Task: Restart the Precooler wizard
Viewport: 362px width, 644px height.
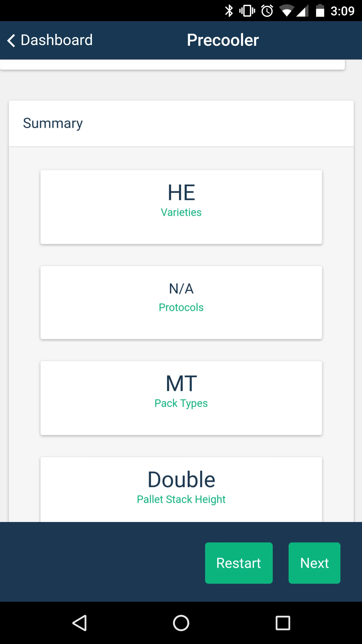Action: 239,563
